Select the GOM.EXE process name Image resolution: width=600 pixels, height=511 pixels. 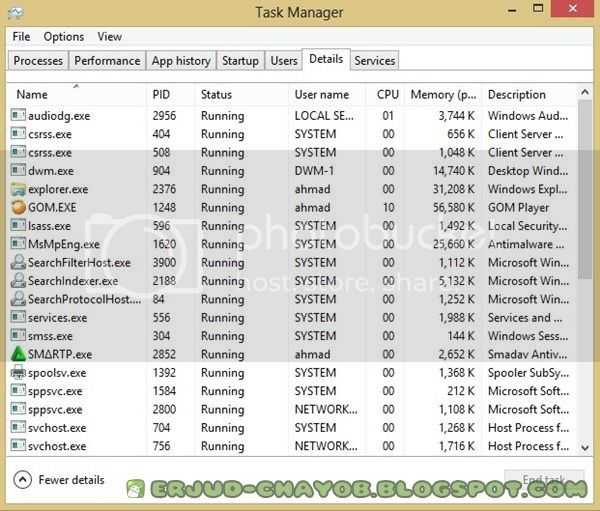pyautogui.click(x=52, y=207)
